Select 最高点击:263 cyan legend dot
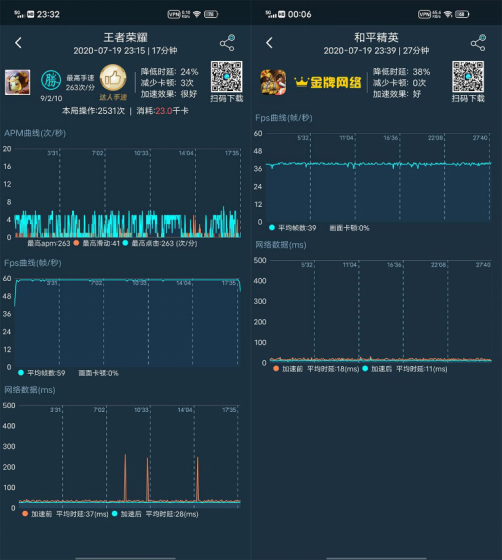This screenshot has width=502, height=560. 125,243
